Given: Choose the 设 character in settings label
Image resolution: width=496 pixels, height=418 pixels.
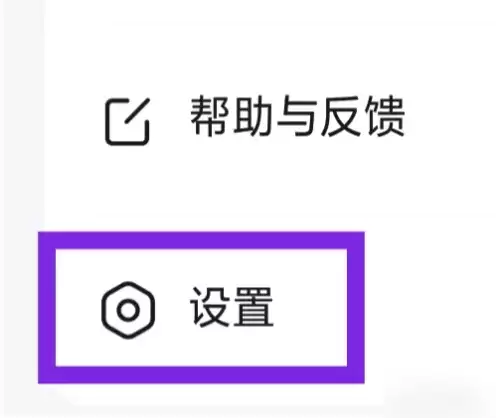Looking at the screenshot, I should click(x=210, y=307).
